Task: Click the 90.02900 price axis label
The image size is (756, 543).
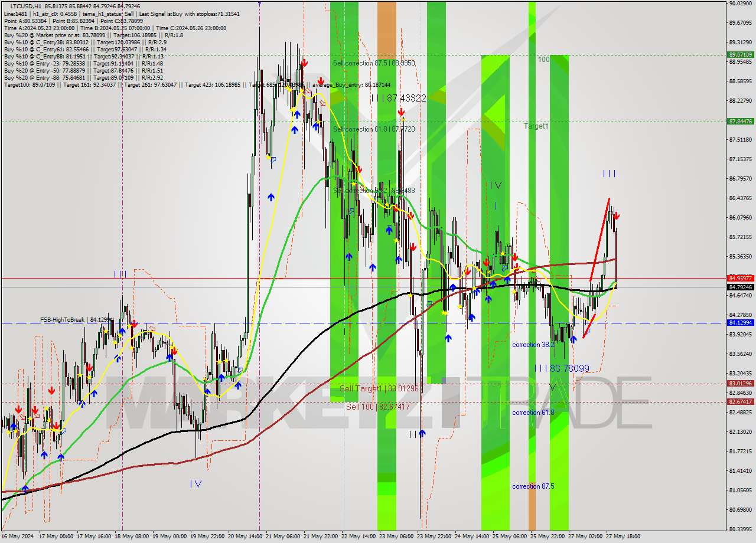Action: coord(740,4)
